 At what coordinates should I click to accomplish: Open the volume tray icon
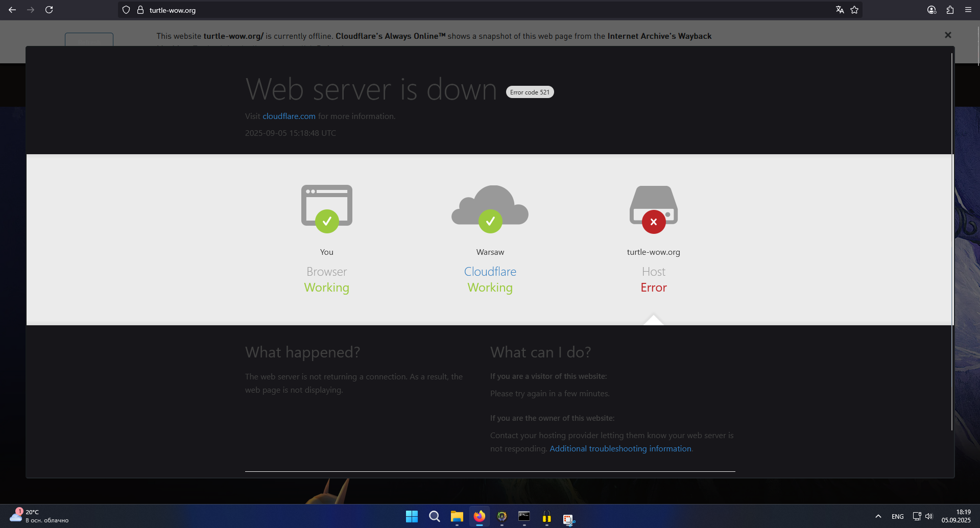pyautogui.click(x=929, y=516)
